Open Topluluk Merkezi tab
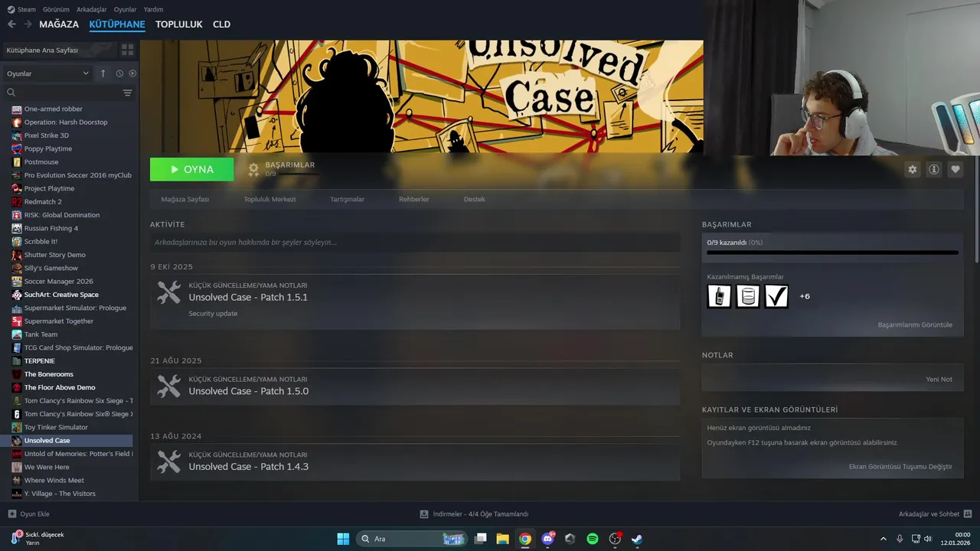 click(269, 199)
